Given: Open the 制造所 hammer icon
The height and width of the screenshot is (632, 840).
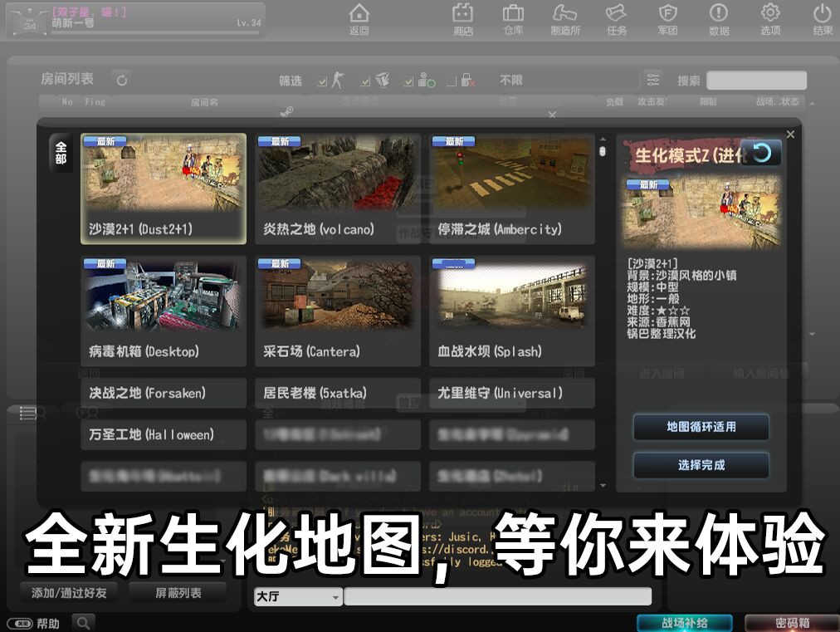Looking at the screenshot, I should click(565, 19).
